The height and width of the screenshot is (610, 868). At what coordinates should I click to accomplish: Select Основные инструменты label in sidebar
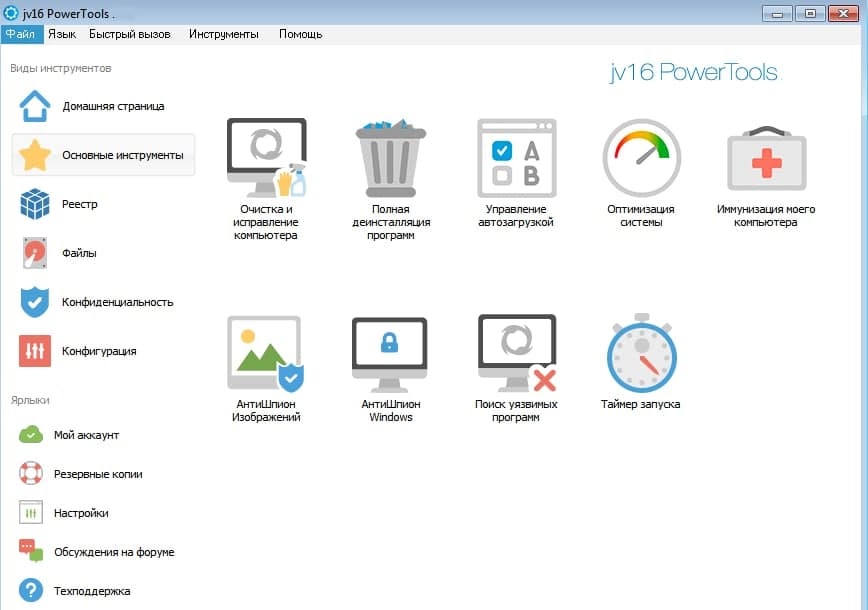click(123, 156)
